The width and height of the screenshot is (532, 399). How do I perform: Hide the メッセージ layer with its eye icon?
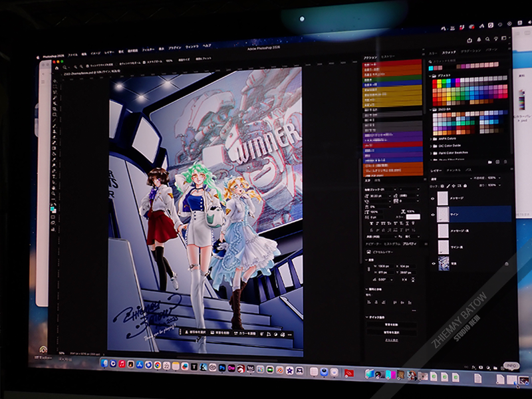click(x=433, y=199)
